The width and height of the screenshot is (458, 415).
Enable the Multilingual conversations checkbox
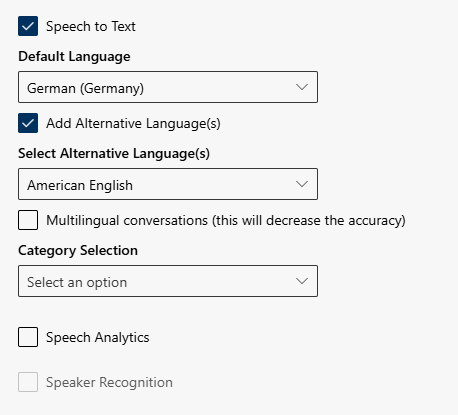[28, 220]
